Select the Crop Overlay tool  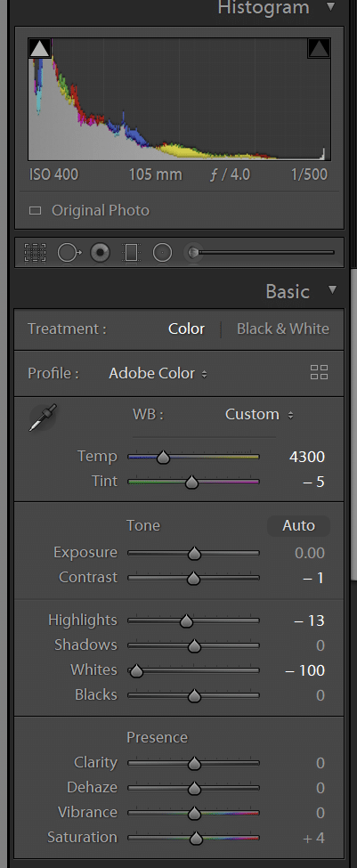[36, 253]
